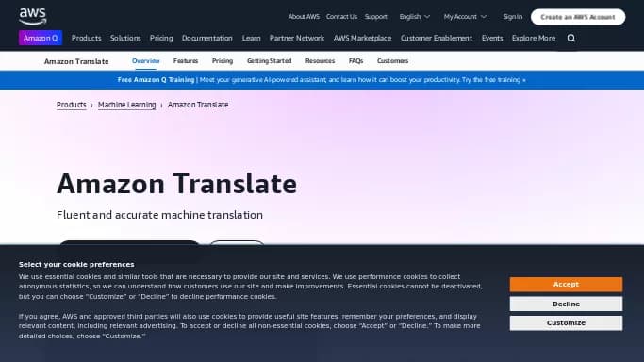Open the Solutions menu
This screenshot has width=644, height=362.
125,38
